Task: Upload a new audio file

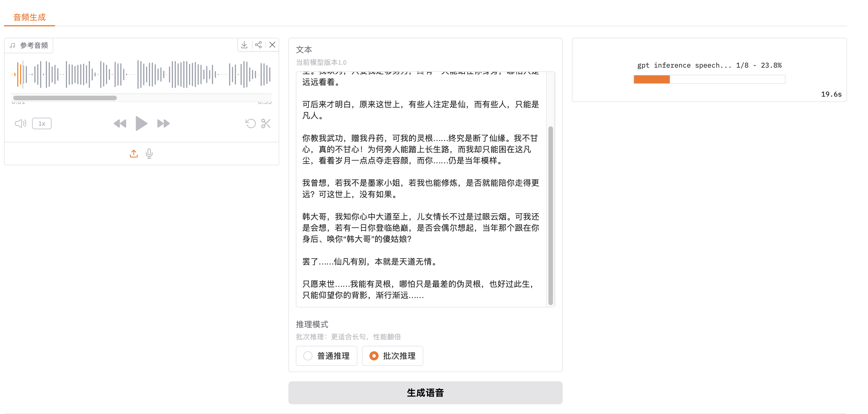Action: pyautogui.click(x=134, y=154)
